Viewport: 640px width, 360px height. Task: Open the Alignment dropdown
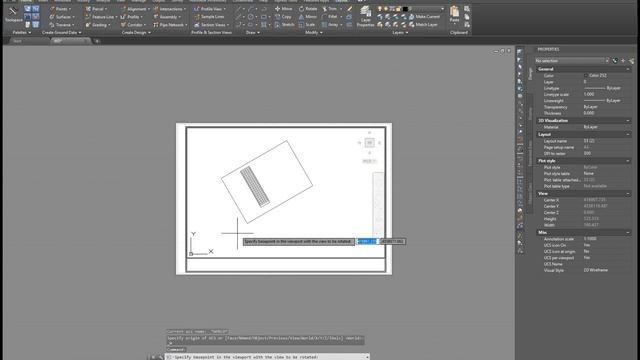coord(135,9)
